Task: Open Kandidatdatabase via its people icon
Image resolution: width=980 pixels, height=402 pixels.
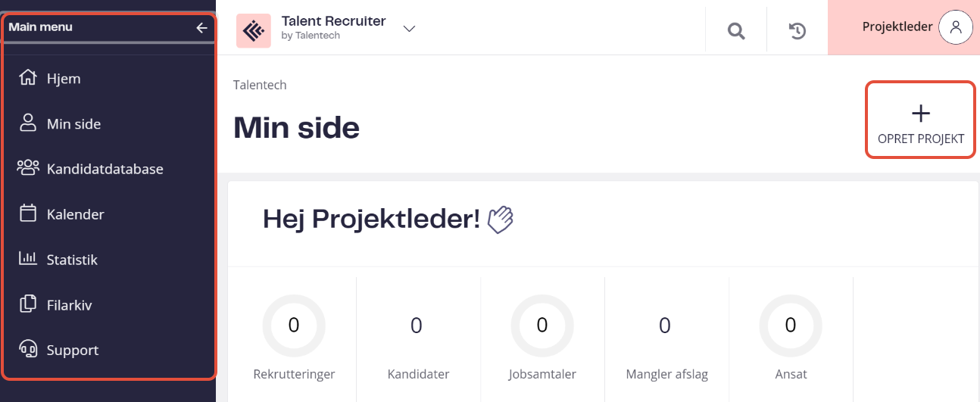Action: coord(28,168)
